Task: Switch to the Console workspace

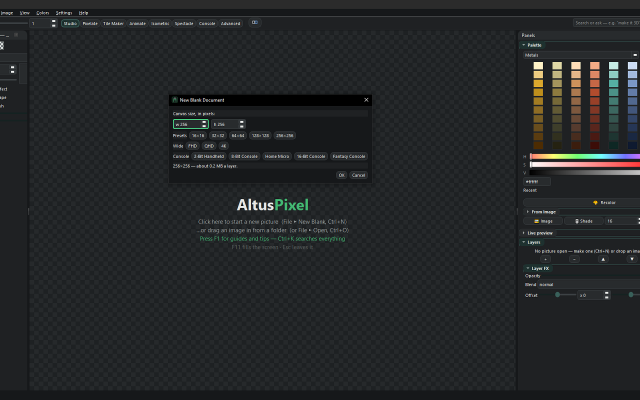Action: pyautogui.click(x=207, y=23)
